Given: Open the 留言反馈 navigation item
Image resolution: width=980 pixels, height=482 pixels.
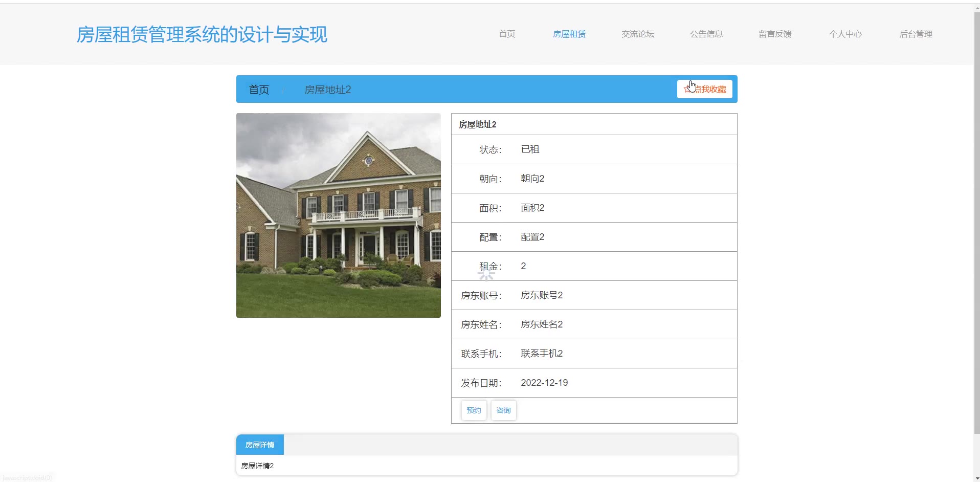Looking at the screenshot, I should (775, 34).
